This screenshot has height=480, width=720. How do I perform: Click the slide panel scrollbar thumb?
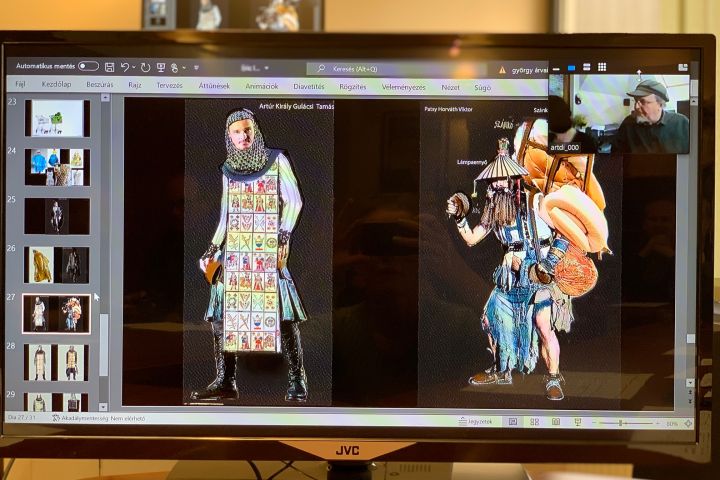click(x=104, y=344)
